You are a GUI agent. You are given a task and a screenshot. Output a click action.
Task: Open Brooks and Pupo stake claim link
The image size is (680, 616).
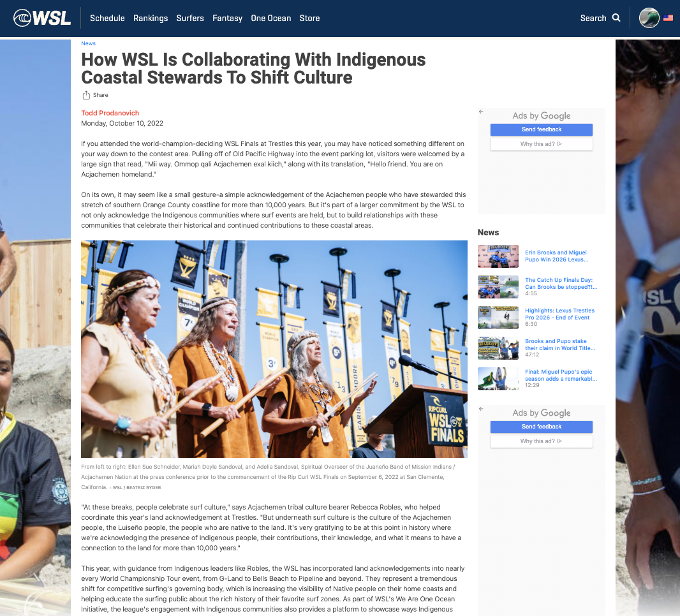(x=560, y=344)
